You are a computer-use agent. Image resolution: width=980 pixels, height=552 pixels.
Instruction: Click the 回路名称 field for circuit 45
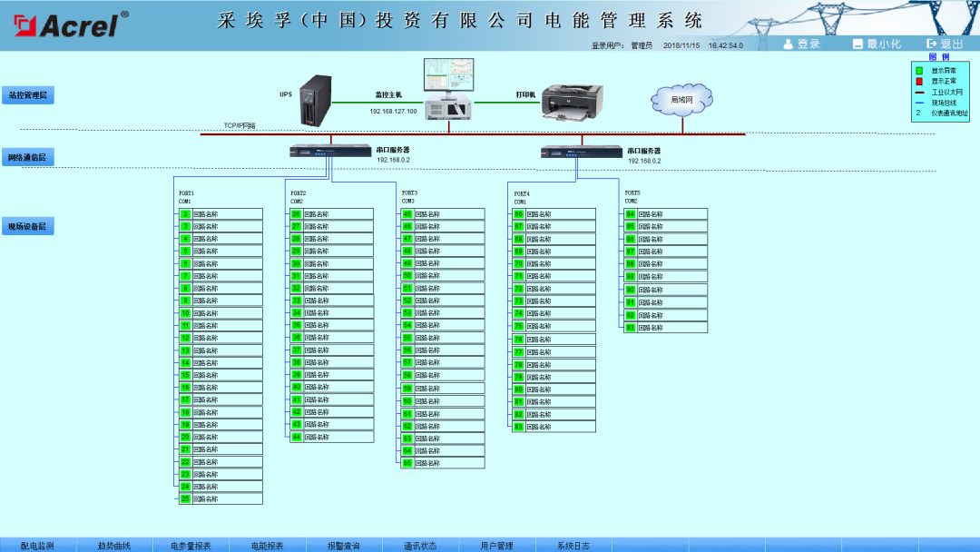coord(449,214)
